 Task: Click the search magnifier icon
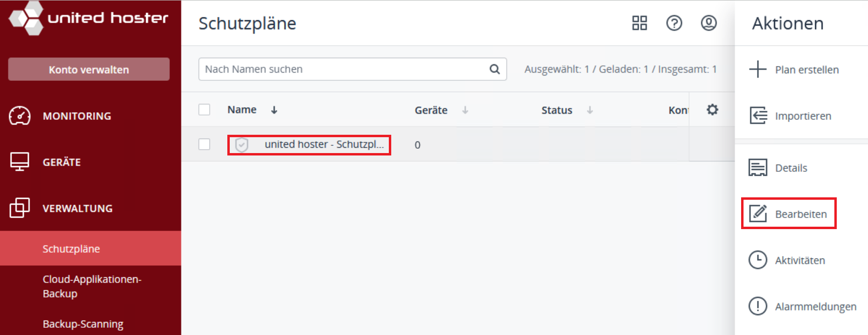click(495, 69)
